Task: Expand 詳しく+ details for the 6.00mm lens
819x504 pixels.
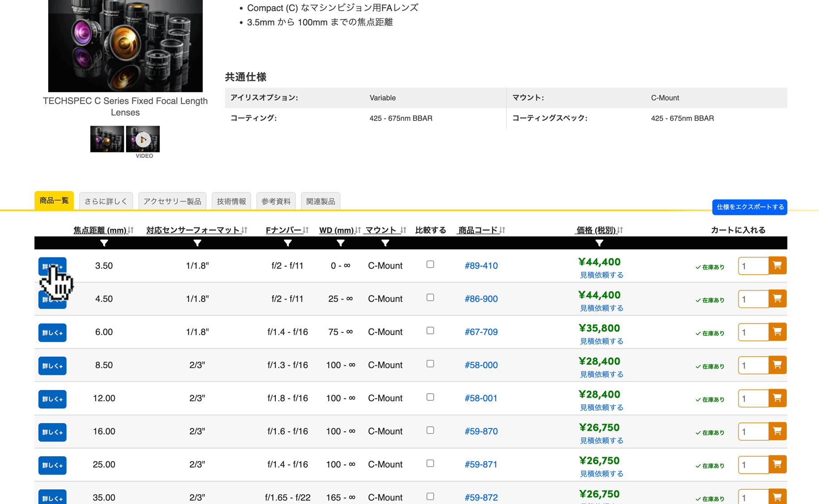Action: click(x=52, y=333)
